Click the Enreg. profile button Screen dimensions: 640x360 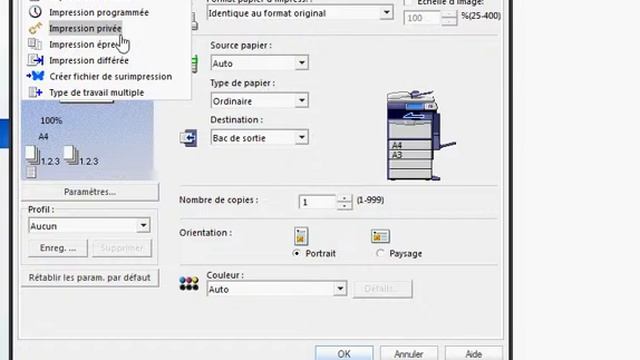click(58, 248)
